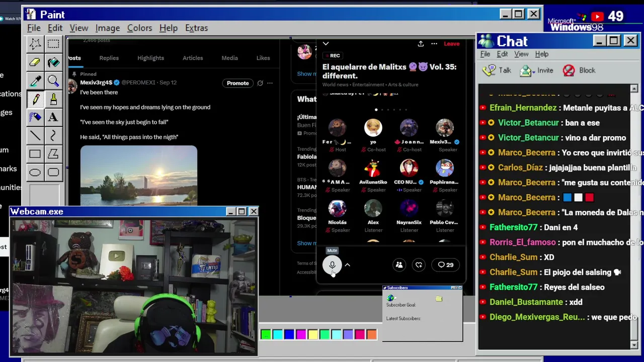Open the 29 comments in the Space

point(446,265)
